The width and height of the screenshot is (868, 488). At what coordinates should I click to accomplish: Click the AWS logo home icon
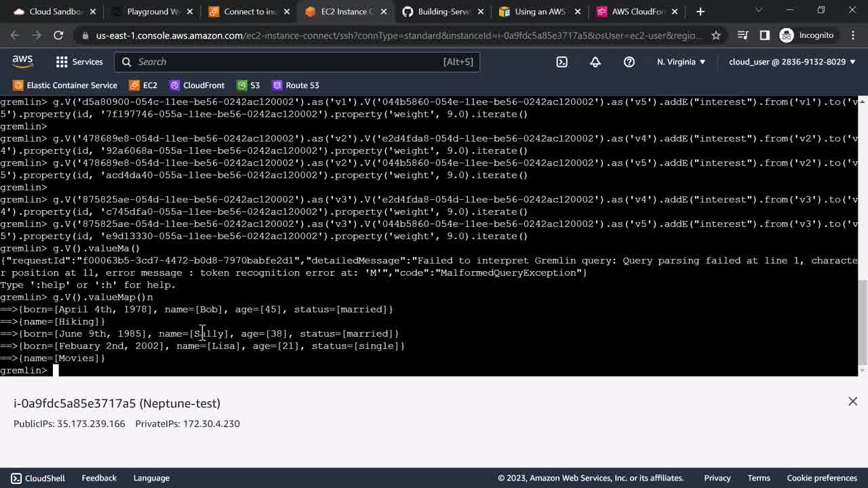(22, 62)
